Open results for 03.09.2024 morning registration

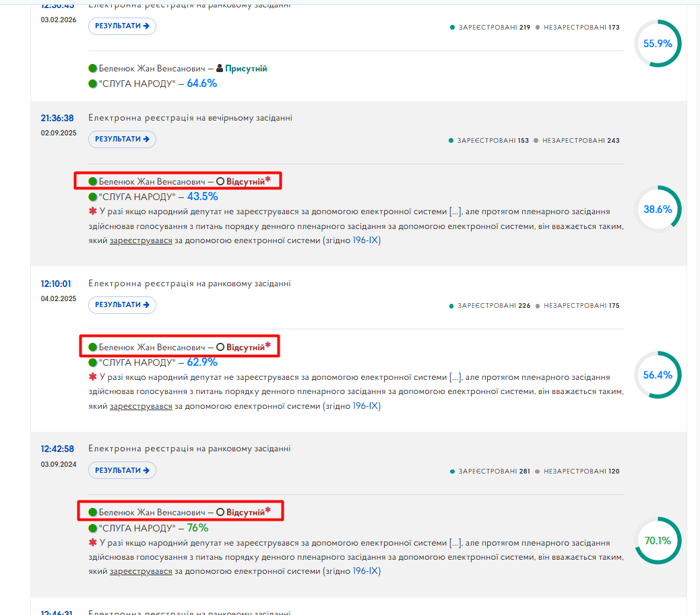click(x=122, y=470)
